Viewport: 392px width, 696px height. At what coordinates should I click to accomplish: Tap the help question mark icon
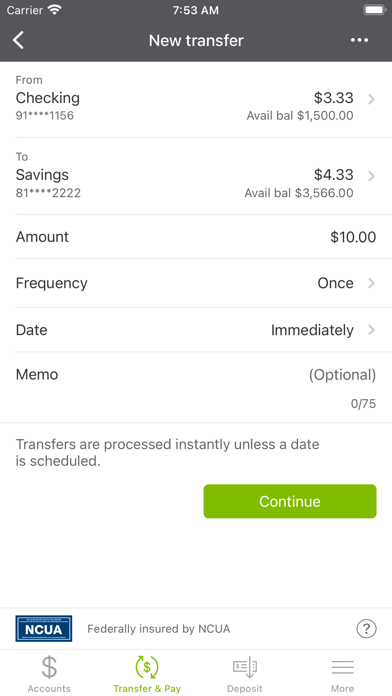(366, 629)
